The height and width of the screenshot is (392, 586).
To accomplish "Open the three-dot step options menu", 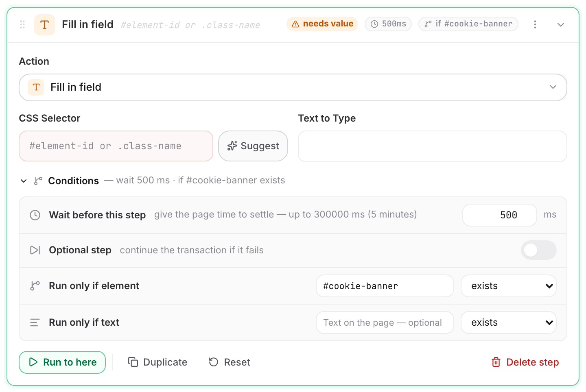I will [535, 24].
